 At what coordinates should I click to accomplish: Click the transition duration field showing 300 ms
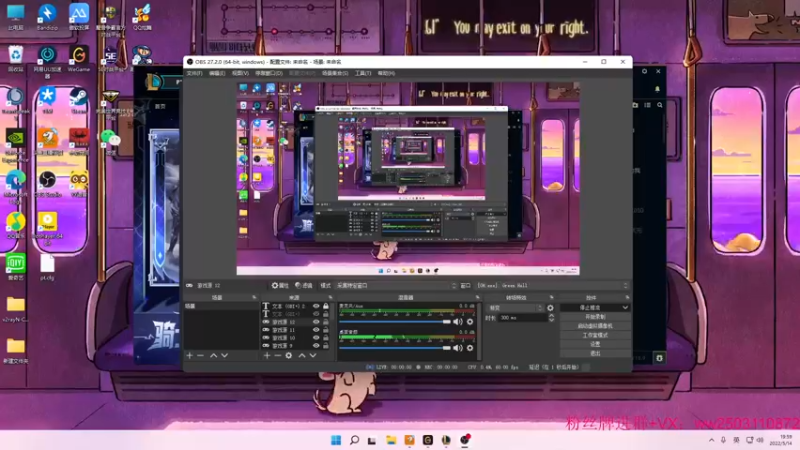(x=523, y=318)
